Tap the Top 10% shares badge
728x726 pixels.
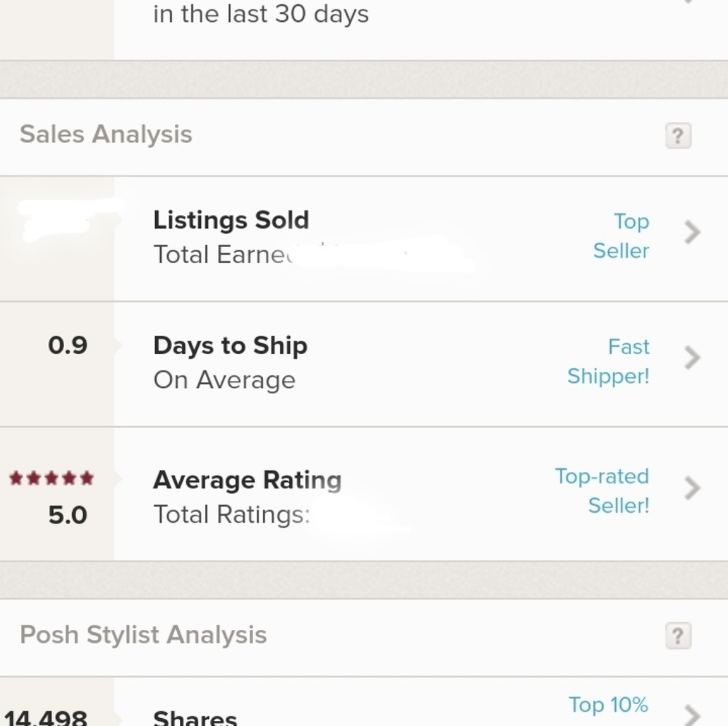coord(608,705)
